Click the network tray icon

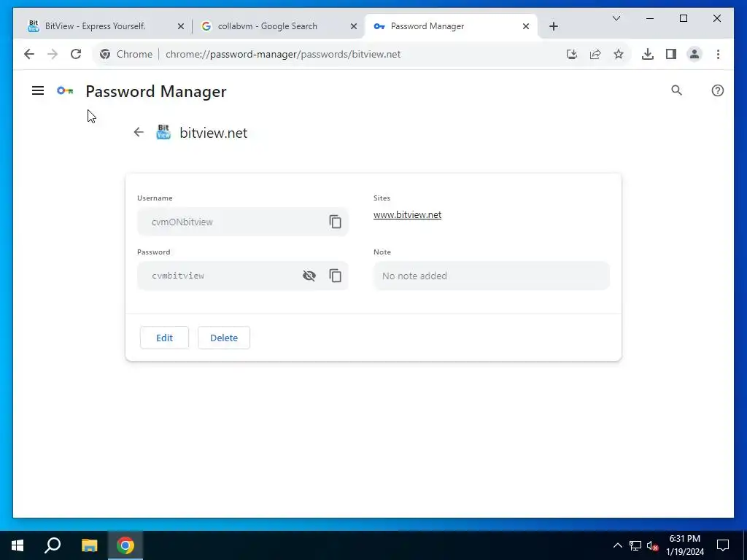pos(635,545)
